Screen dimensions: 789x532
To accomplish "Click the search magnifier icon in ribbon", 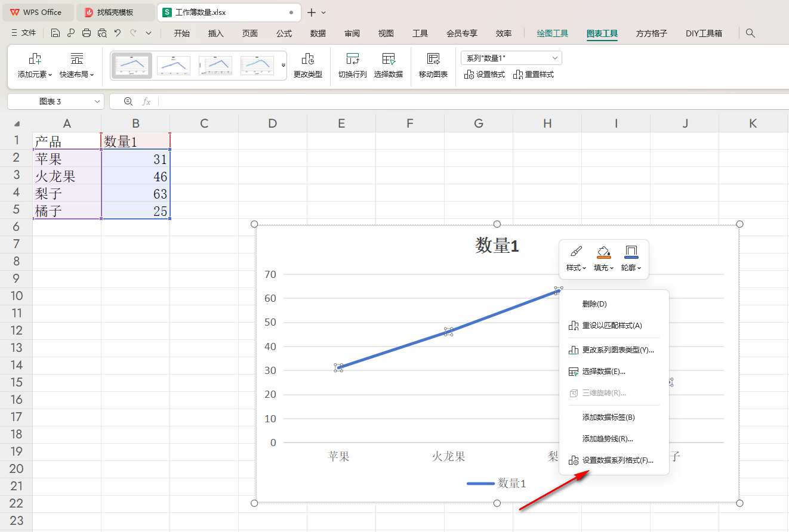I will coord(751,33).
